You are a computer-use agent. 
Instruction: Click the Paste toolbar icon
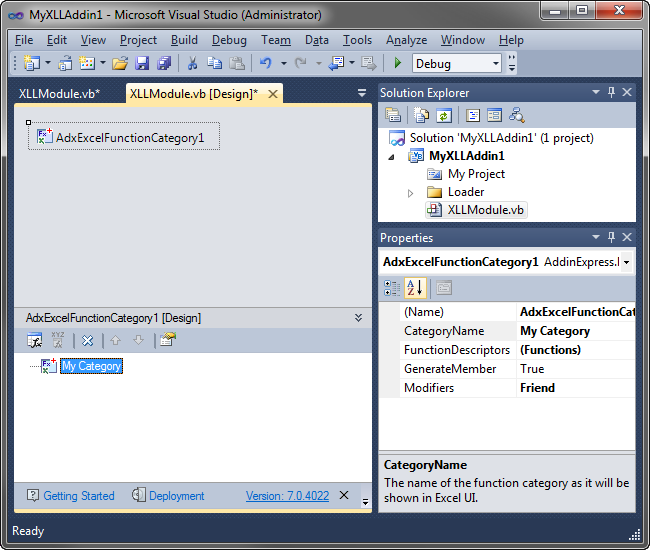coord(237,63)
